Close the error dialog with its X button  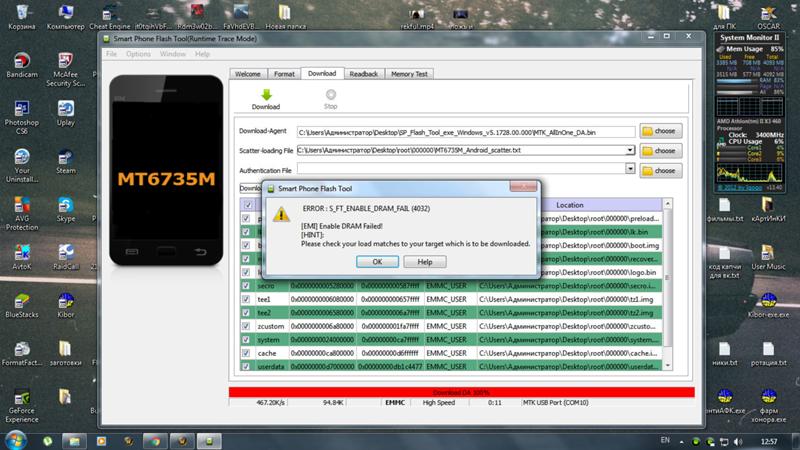(x=523, y=187)
